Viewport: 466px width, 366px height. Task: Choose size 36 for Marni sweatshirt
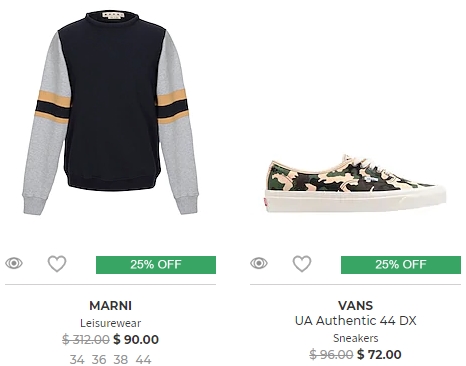99,360
